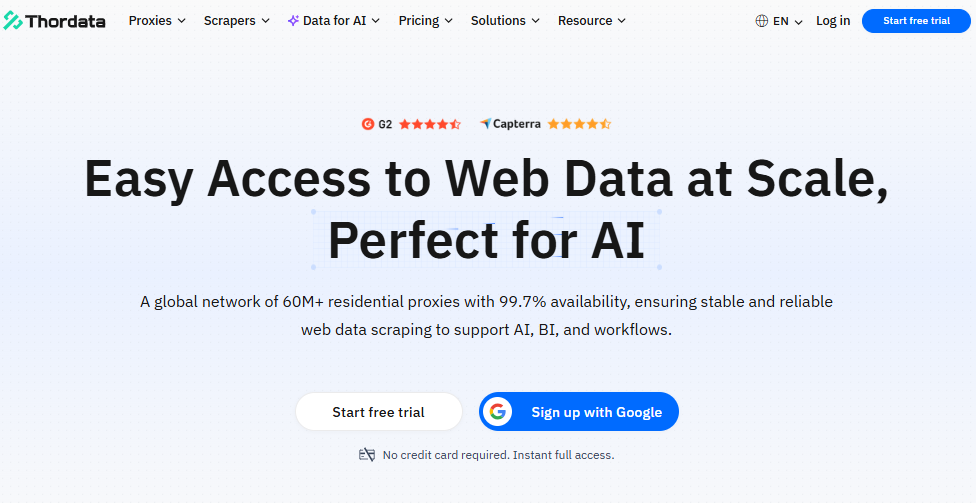Open the Resource menu
Viewport: 976px width, 503px height.
click(592, 21)
